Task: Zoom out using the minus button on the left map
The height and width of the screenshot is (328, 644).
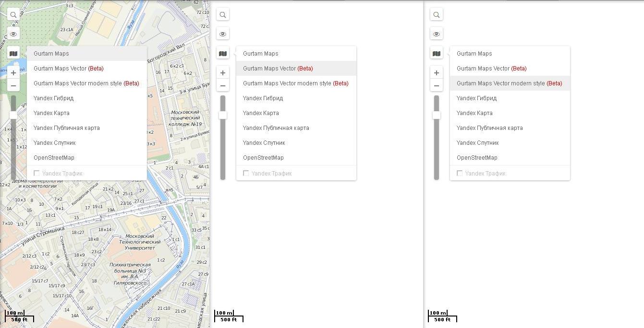Action: pos(13,86)
